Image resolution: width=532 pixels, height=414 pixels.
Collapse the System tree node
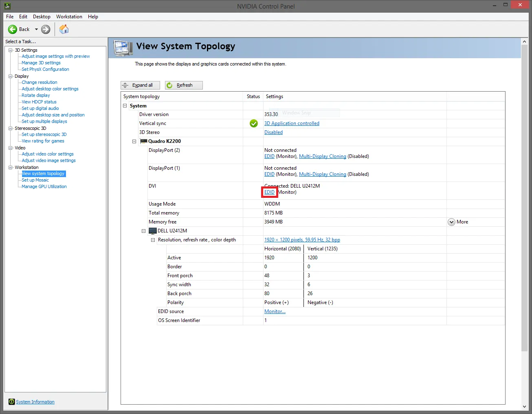pos(125,106)
